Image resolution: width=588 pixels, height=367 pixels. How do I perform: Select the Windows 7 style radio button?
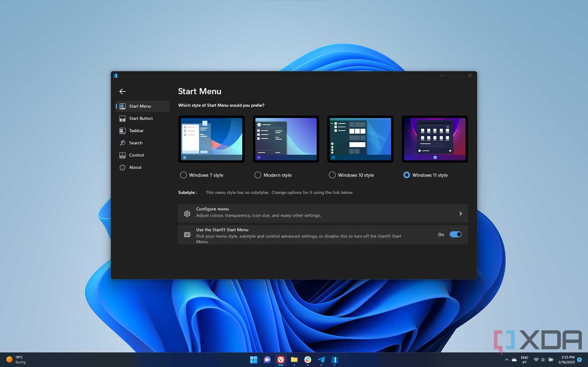pos(183,175)
